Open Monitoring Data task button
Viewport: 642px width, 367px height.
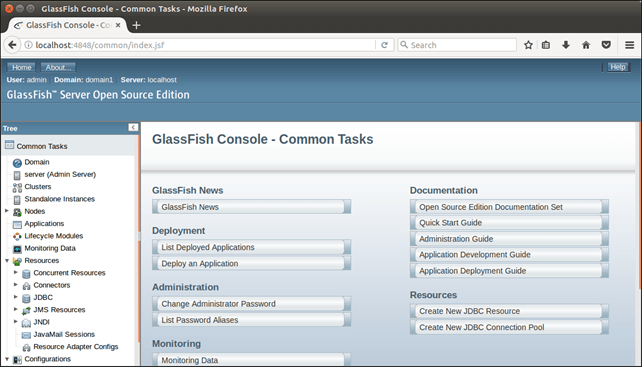251,360
